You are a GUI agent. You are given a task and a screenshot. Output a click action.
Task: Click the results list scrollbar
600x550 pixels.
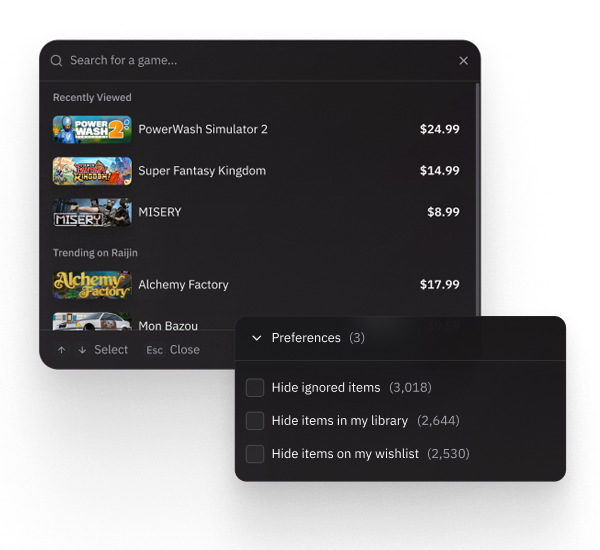coord(478,199)
